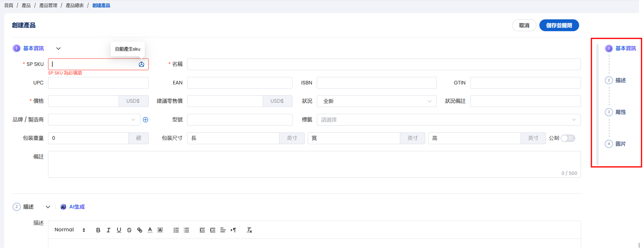Insert a bulleted list
The height and width of the screenshot is (251, 644).
click(x=186, y=230)
